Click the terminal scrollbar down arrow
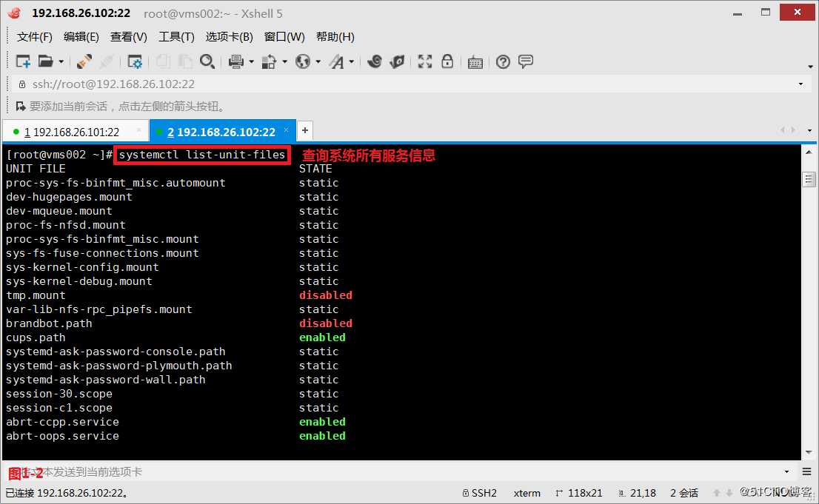 click(809, 453)
